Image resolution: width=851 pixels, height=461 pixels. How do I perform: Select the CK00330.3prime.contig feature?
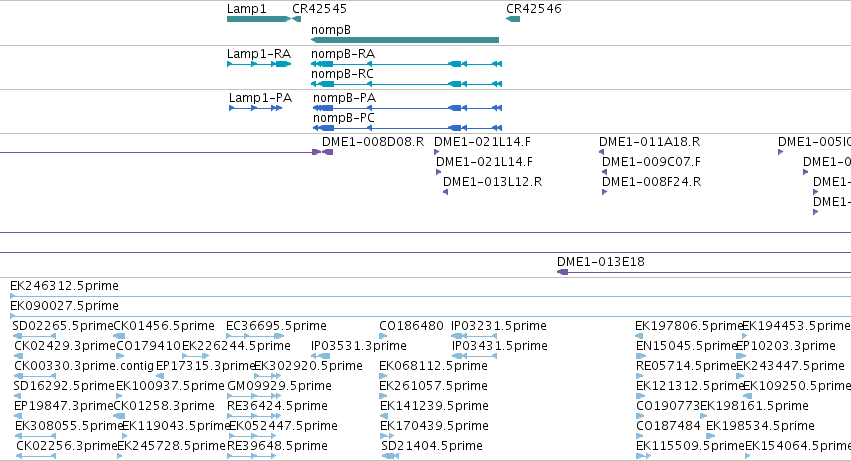pyautogui.click(x=35, y=376)
